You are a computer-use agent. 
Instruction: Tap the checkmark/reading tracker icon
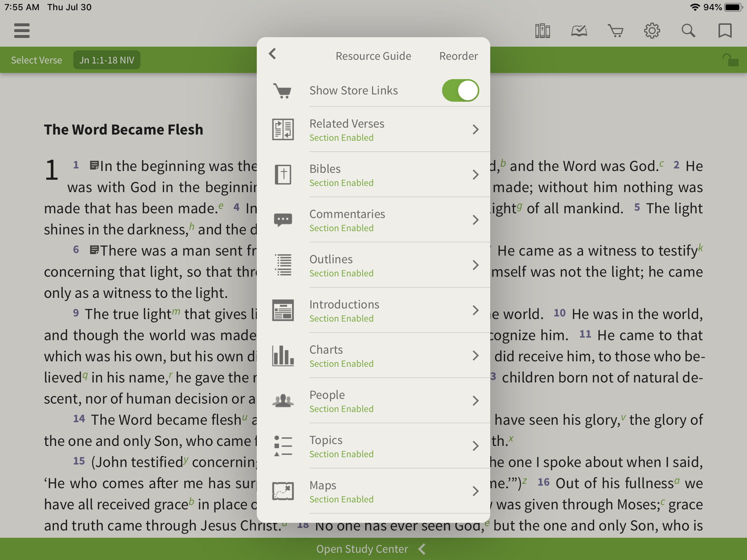coord(578,31)
